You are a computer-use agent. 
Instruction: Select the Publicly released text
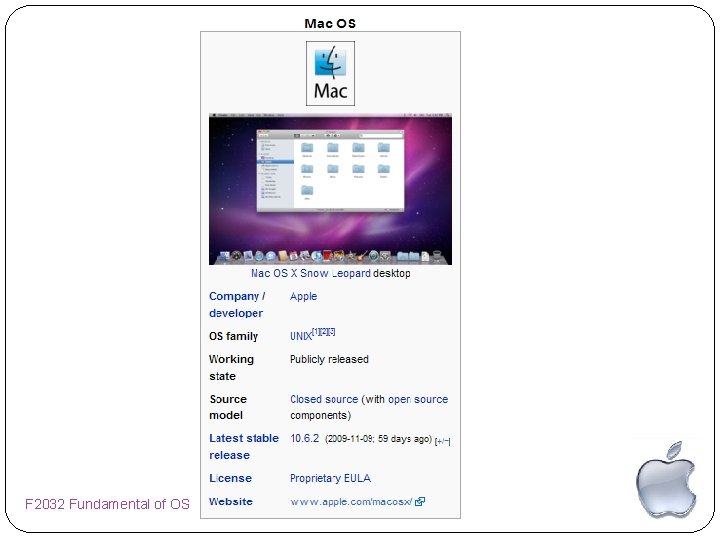tap(329, 359)
